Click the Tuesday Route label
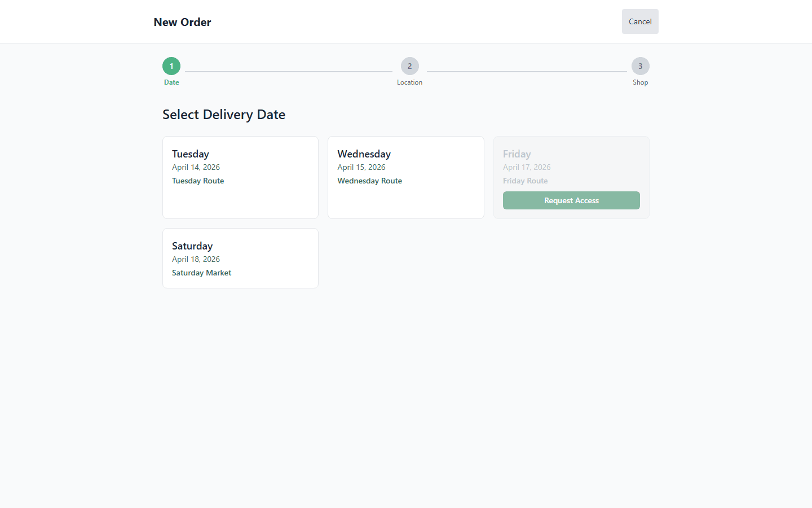 click(x=198, y=181)
